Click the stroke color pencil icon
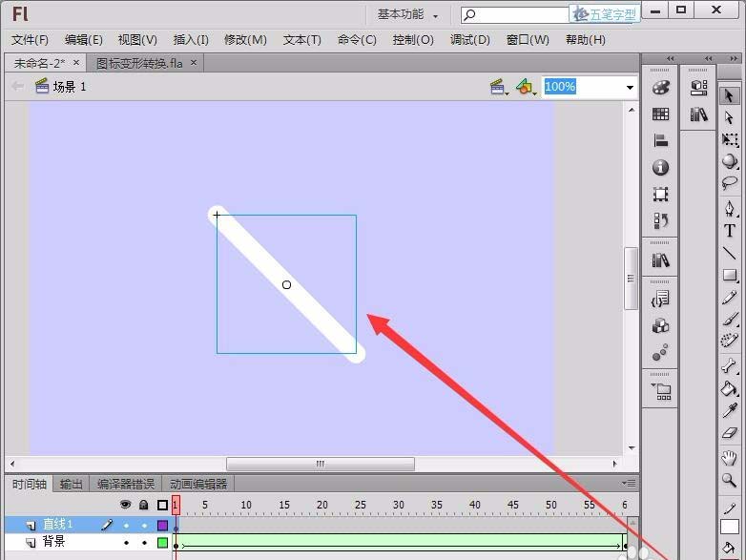Image resolution: width=746 pixels, height=560 pixels. 730,508
